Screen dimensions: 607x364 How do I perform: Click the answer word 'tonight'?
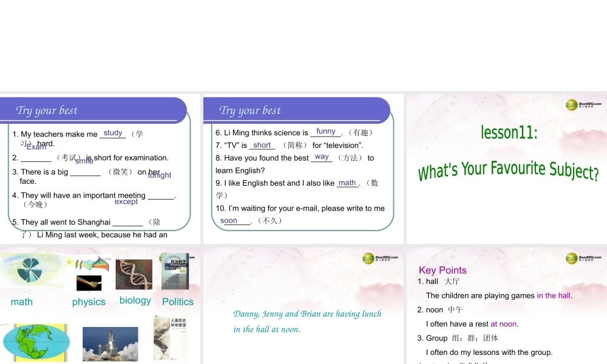pos(160,175)
